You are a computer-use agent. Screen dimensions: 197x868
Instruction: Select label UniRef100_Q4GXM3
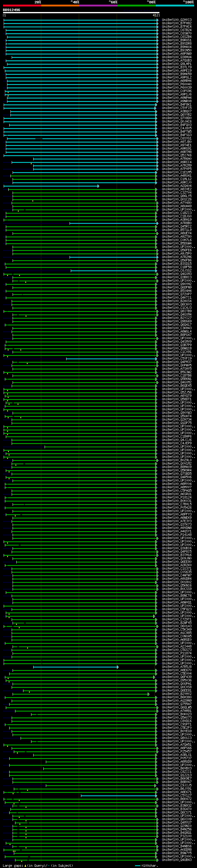[x=177, y=274]
